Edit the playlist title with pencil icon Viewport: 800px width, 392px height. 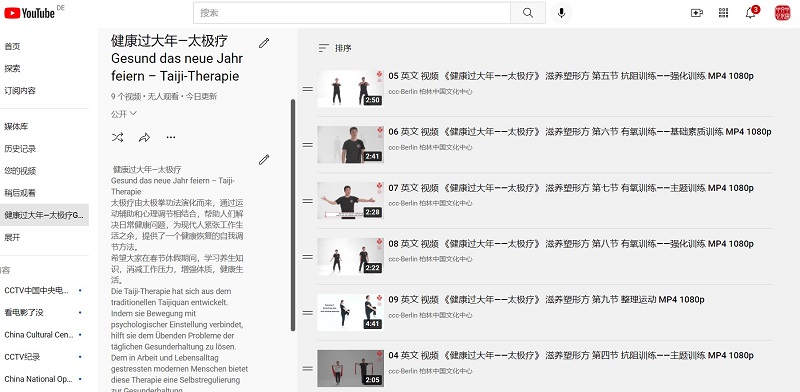pos(264,43)
